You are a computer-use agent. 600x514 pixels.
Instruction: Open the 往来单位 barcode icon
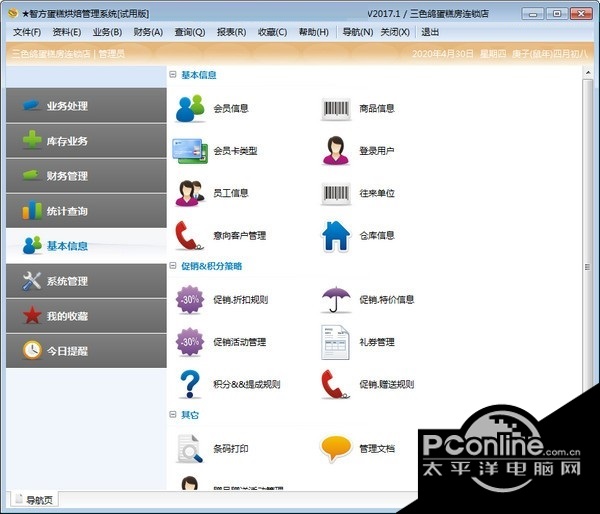(x=336, y=194)
